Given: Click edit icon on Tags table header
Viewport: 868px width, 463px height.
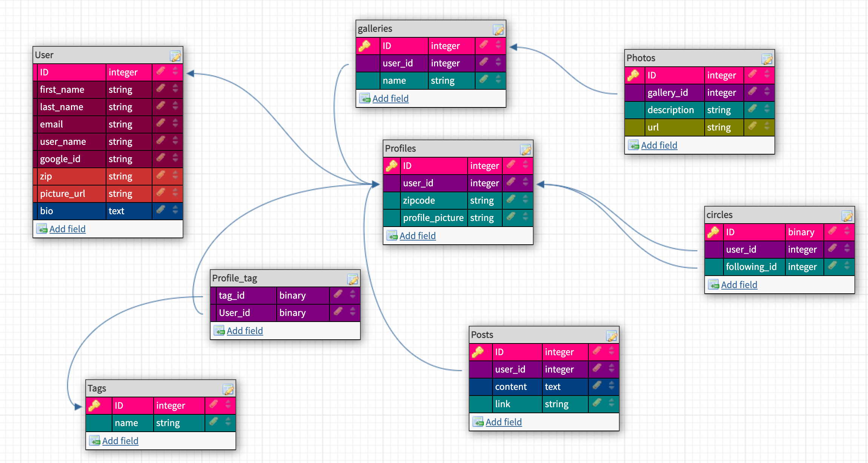Looking at the screenshot, I should coord(228,389).
